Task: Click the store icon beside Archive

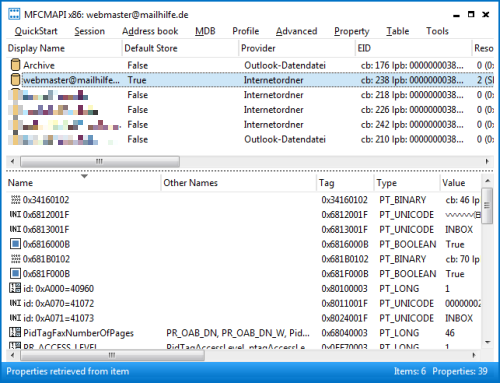Action: tap(15, 65)
